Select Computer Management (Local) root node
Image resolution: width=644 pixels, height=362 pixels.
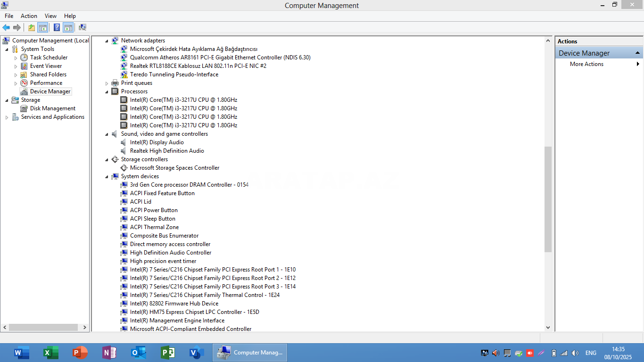pos(50,41)
